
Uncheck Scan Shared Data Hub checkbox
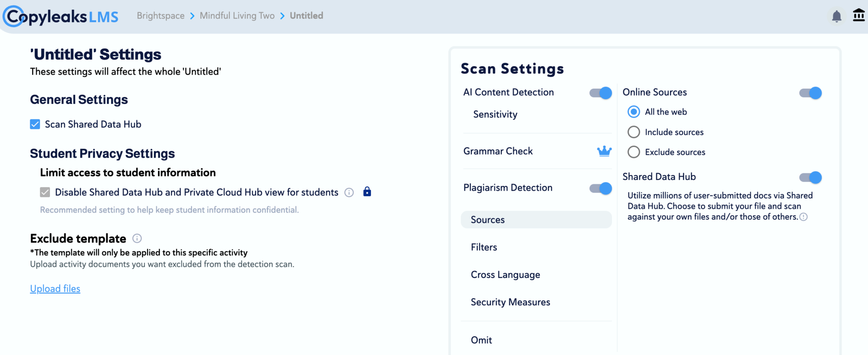click(x=35, y=124)
